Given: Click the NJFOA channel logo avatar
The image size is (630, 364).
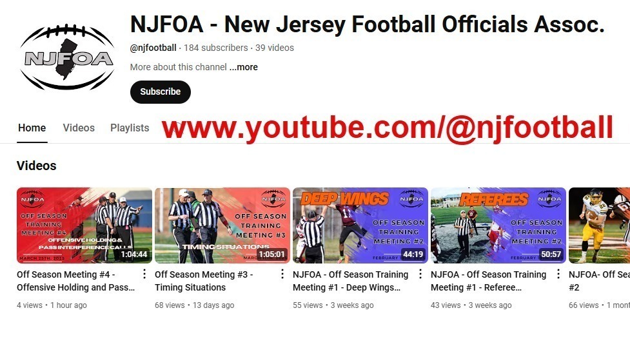Looking at the screenshot, I should 67,57.
